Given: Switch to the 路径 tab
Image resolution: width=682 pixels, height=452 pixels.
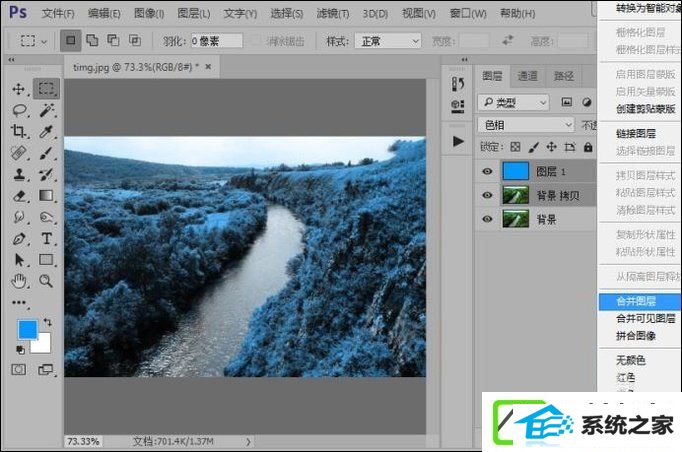Looking at the screenshot, I should tap(564, 77).
